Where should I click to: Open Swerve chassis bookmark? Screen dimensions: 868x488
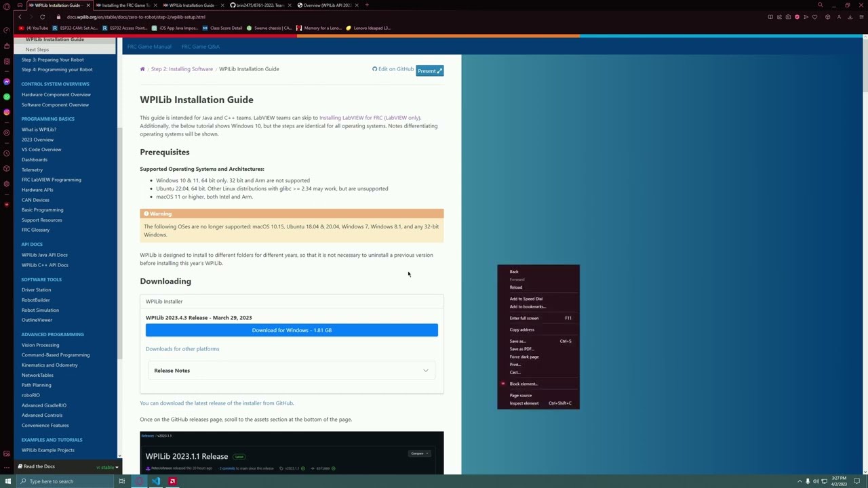click(270, 28)
